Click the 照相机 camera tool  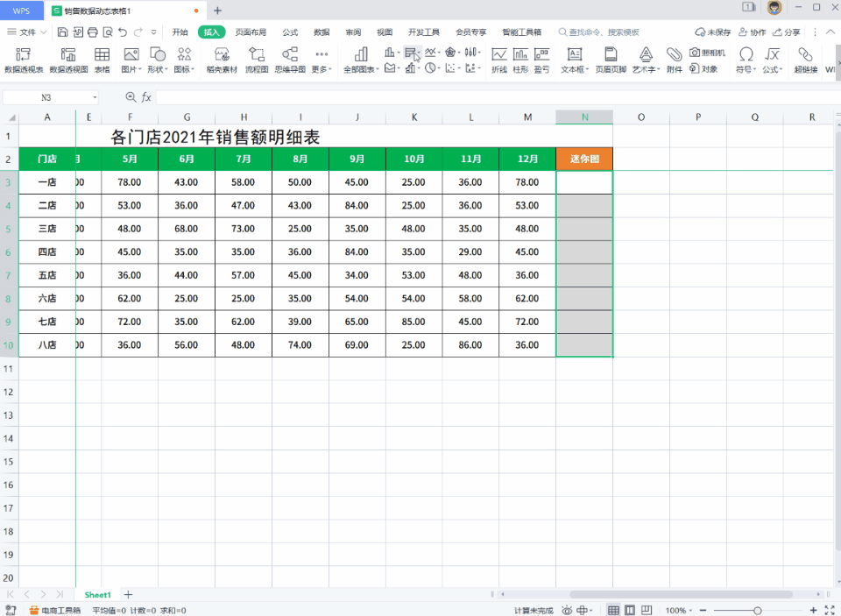[707, 53]
